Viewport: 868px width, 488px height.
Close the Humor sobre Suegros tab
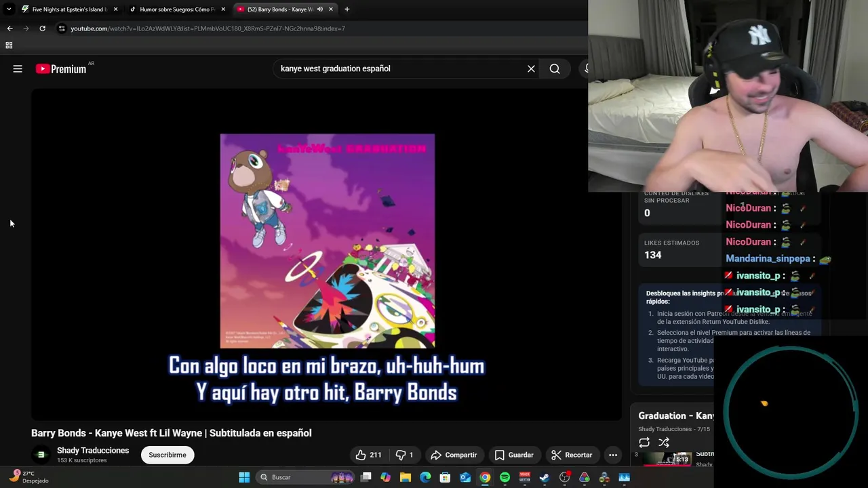tap(223, 9)
